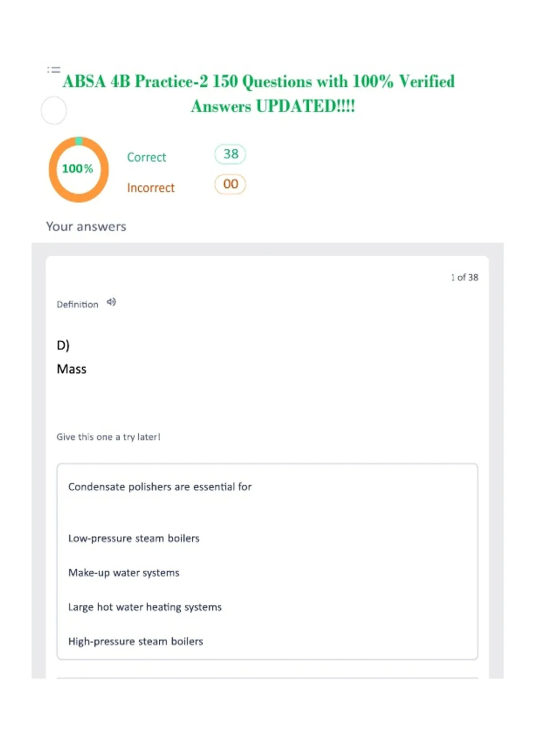This screenshot has height=756, width=534.
Task: Select the Correct count badge 38
Action: tap(230, 154)
